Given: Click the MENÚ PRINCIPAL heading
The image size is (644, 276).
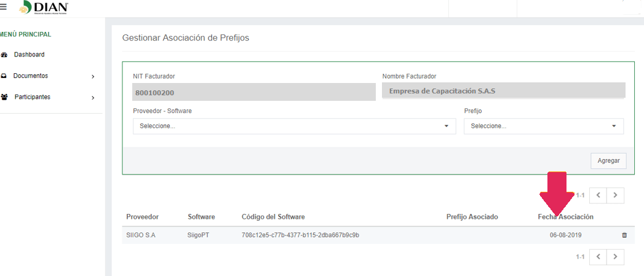Looking at the screenshot, I should point(25,34).
